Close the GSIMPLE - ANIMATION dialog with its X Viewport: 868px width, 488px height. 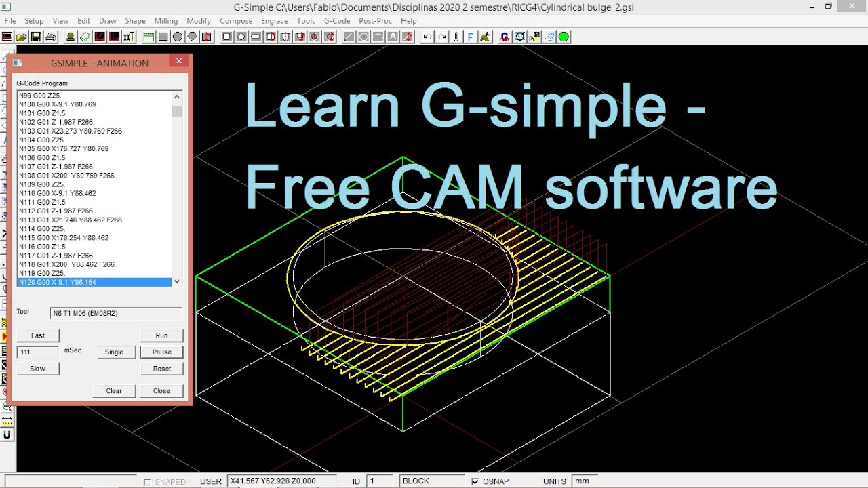[179, 61]
